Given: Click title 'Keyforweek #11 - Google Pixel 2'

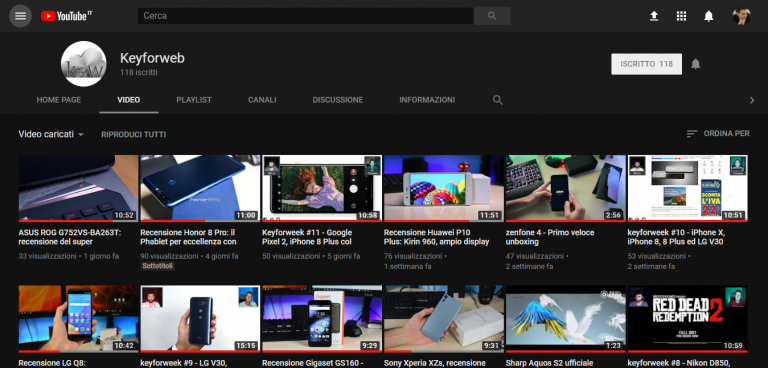Looking at the screenshot, I should (x=307, y=237).
